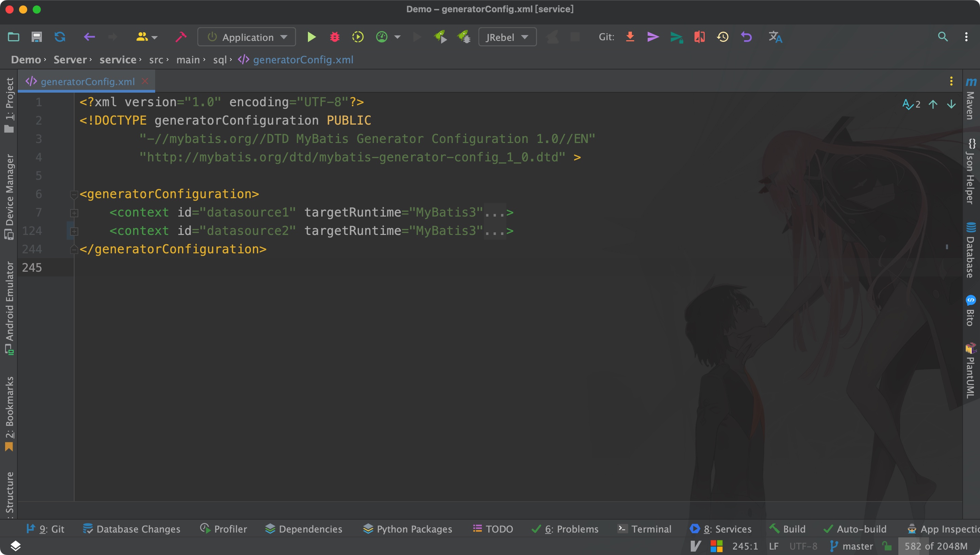Expand the folded datasource1 context block
The width and height of the screenshot is (980, 555).
[x=74, y=213]
